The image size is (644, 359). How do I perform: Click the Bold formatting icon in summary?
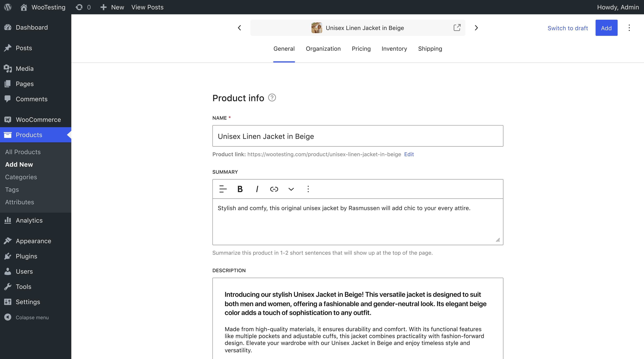[x=240, y=189]
